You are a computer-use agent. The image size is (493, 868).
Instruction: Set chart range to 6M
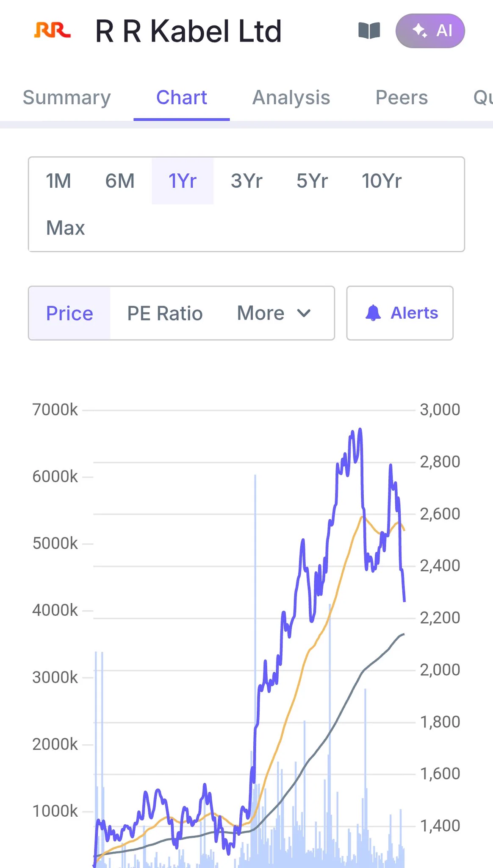coord(120,181)
